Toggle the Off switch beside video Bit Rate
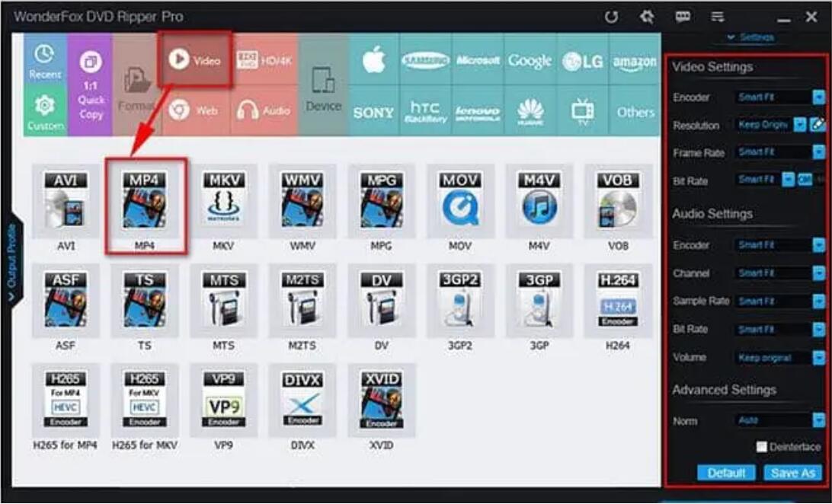 pos(805,180)
